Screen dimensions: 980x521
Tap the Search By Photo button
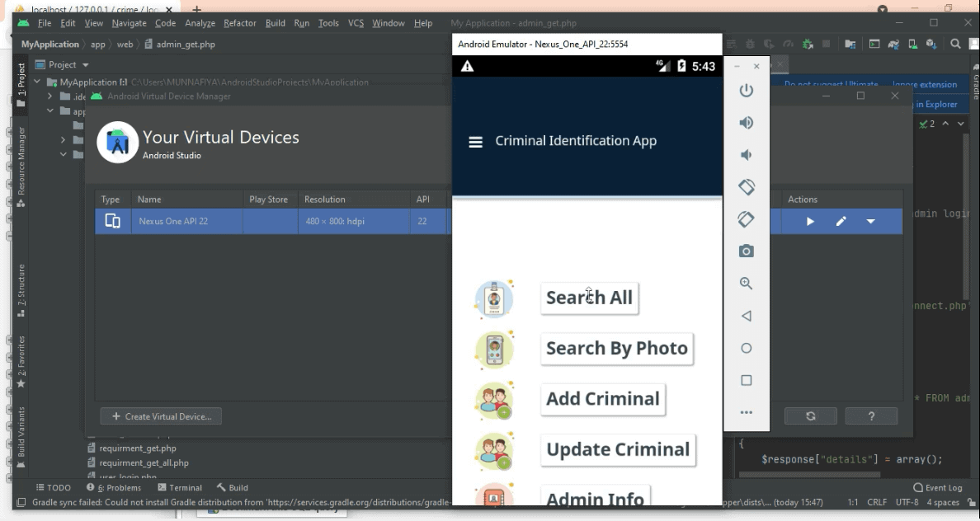click(x=616, y=349)
